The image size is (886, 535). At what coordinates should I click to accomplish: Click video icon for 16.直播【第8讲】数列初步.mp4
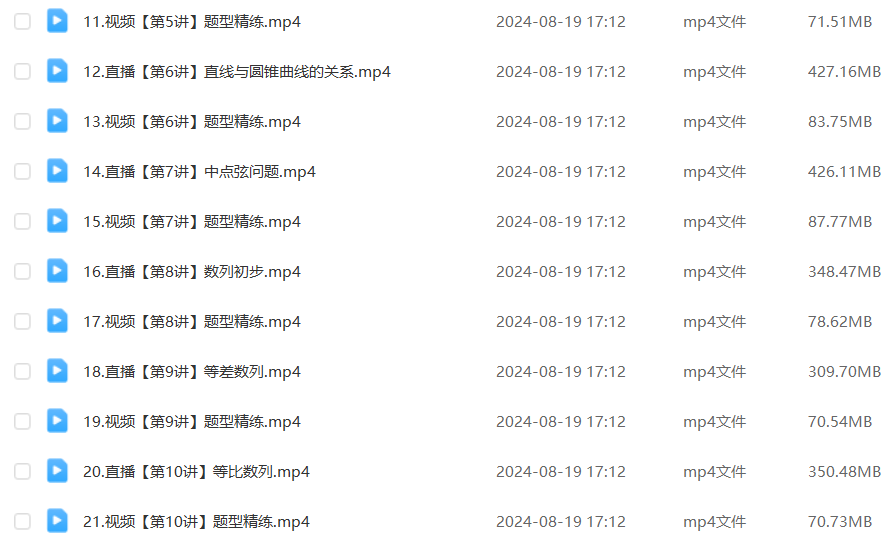(x=57, y=271)
